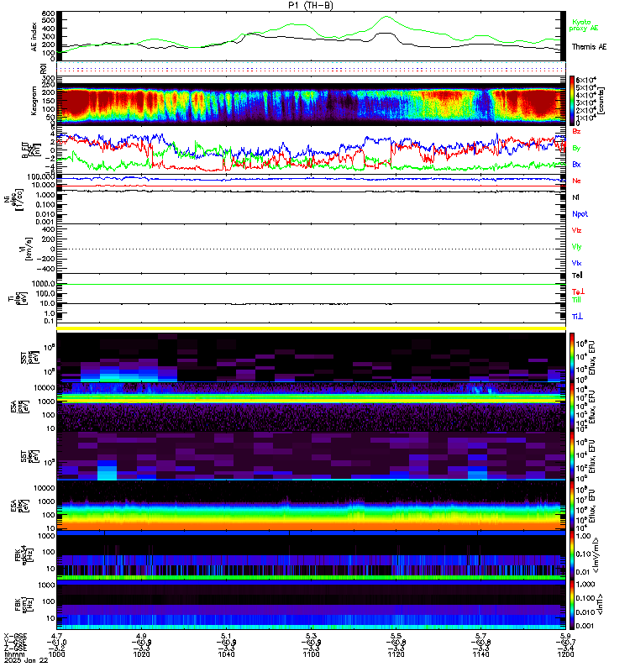
Task: Click the ESA electrons panel axis label
Action: (19, 506)
